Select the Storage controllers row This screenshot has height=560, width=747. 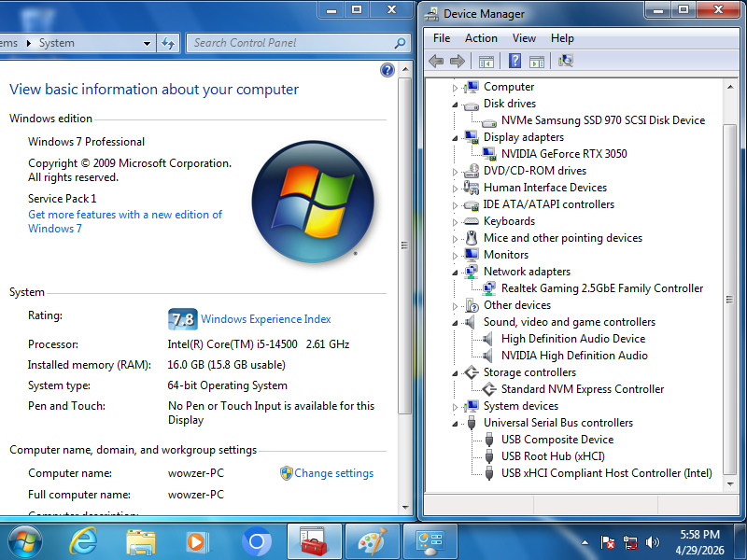coord(529,372)
